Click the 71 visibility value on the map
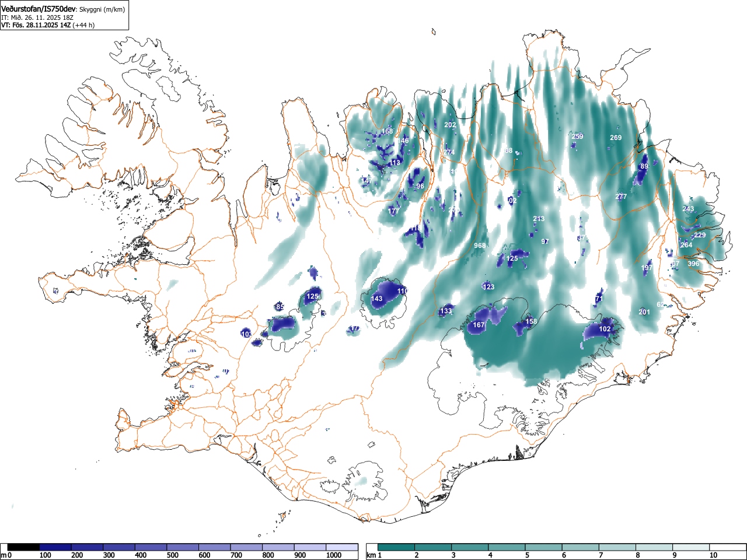747x560 pixels. pyautogui.click(x=599, y=299)
